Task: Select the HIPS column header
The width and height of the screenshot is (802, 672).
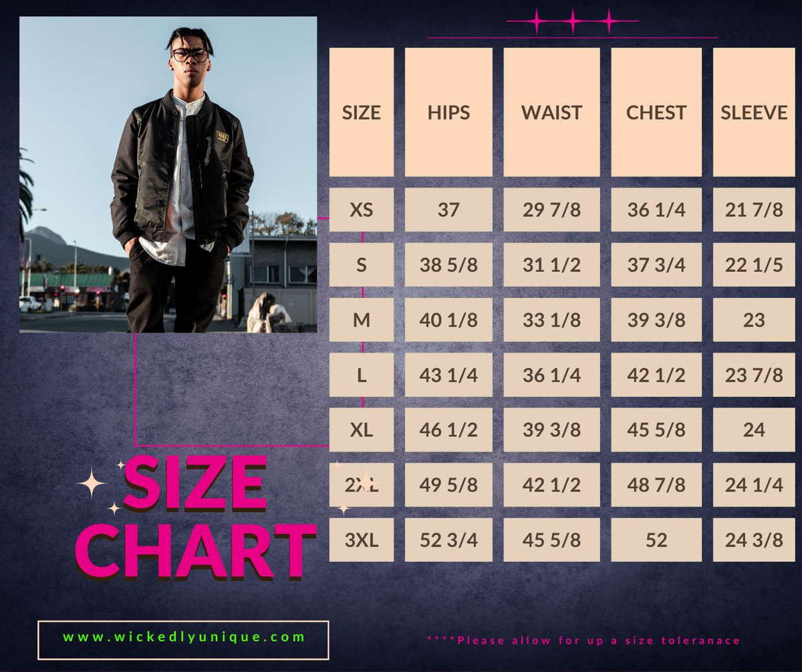Action: (448, 112)
